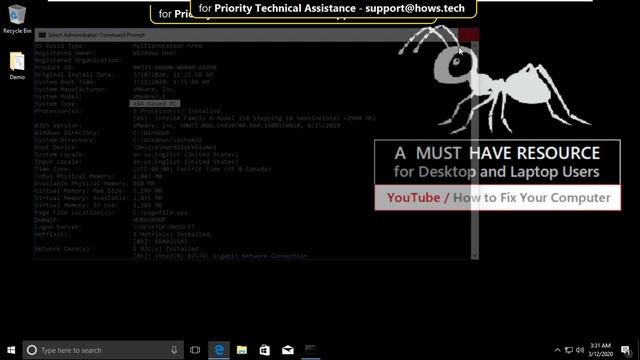Open Microsoft Store from the taskbar
This screenshot has width=640, height=360.
click(x=265, y=350)
